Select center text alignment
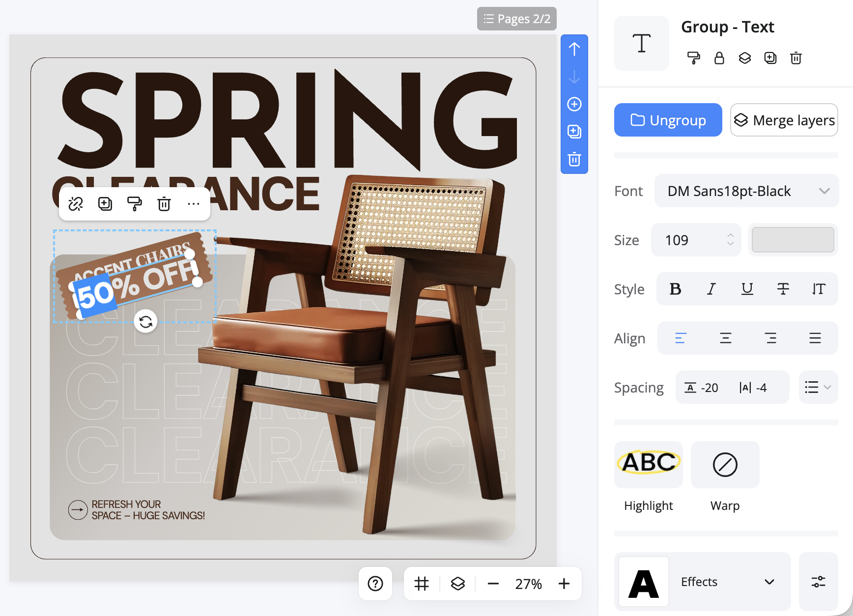Viewport: 853px width, 616px height. pos(725,338)
